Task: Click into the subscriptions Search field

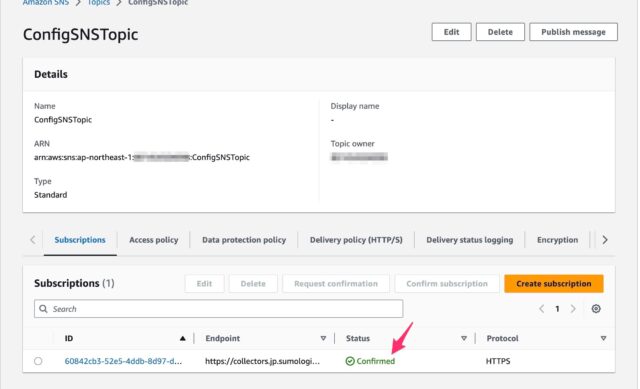Action: pos(218,309)
